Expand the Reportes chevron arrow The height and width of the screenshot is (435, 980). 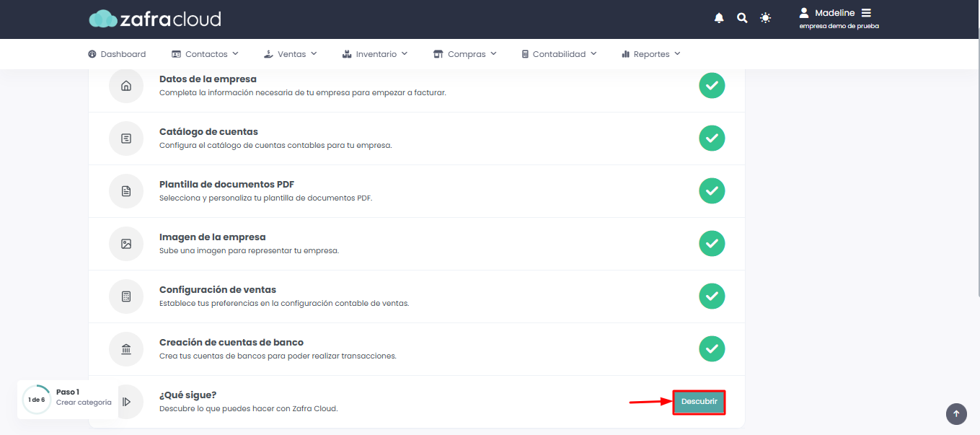click(x=677, y=53)
